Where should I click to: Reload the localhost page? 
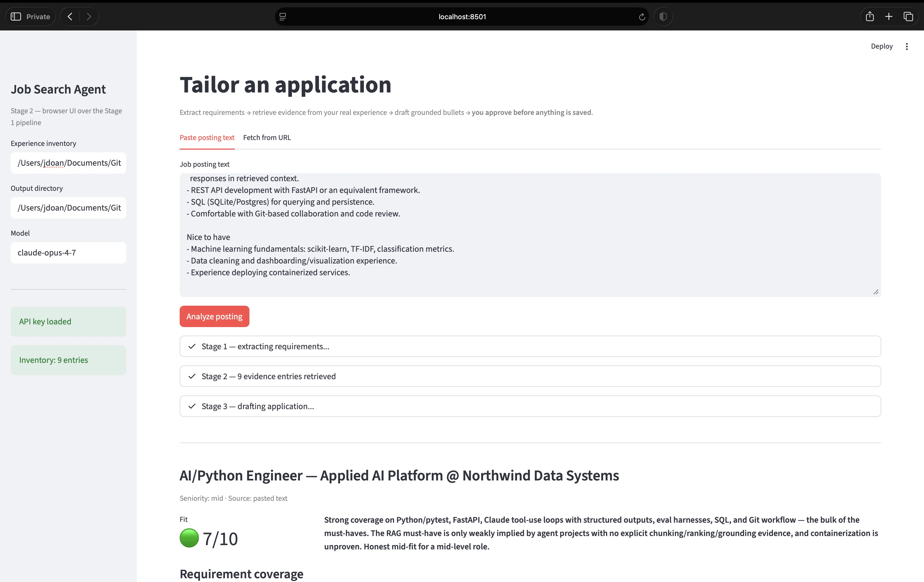coord(642,17)
